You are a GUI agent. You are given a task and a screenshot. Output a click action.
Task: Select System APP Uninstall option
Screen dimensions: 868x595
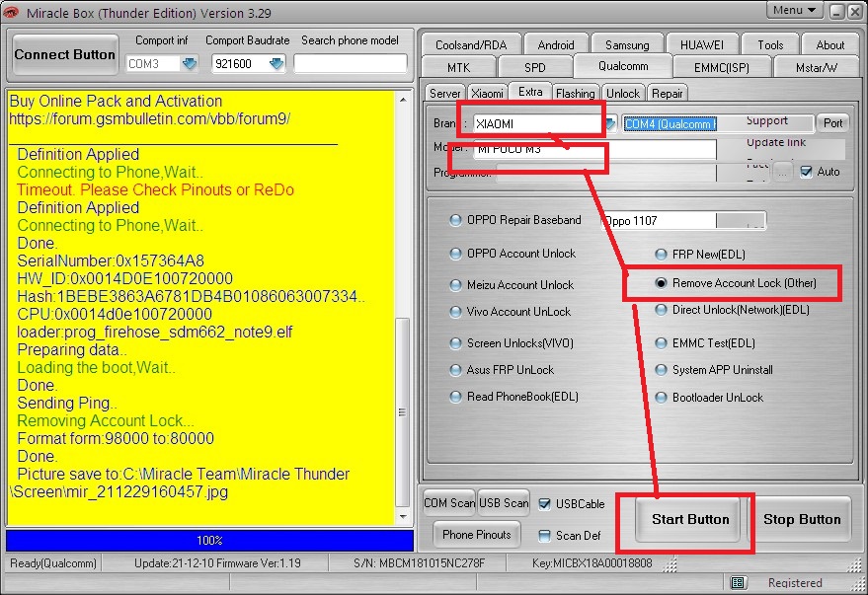pyautogui.click(x=661, y=369)
